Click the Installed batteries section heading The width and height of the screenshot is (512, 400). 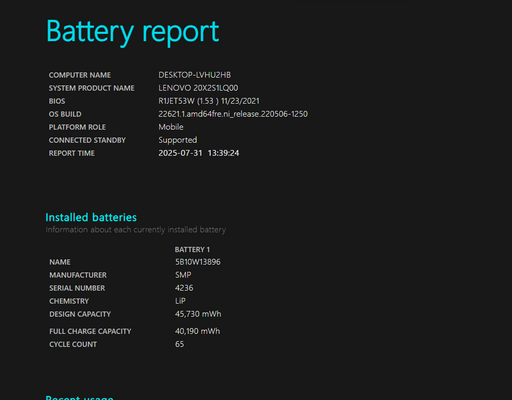coord(91,217)
